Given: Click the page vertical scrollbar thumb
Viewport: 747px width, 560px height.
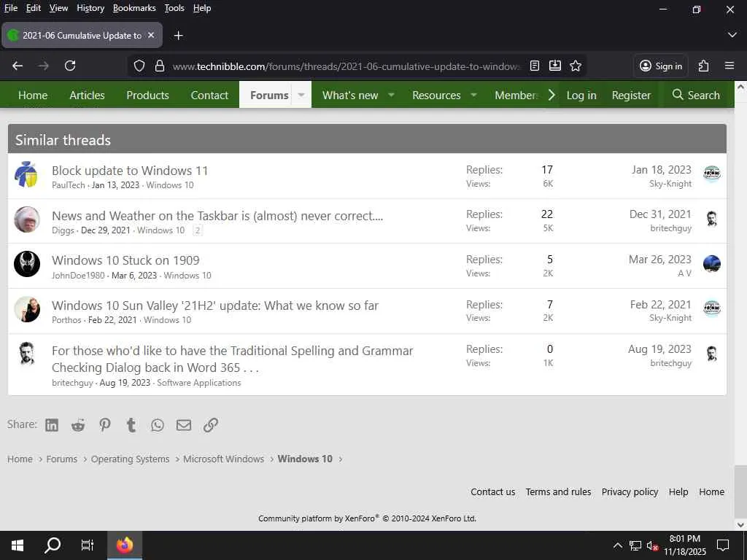Looking at the screenshot, I should coord(740,490).
